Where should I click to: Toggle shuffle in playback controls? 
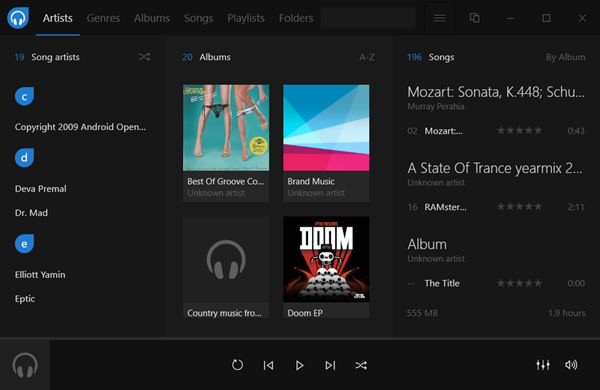point(361,366)
